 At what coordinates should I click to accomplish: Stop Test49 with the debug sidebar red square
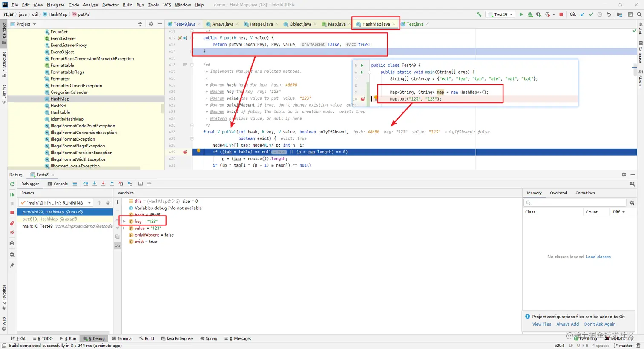(12, 212)
